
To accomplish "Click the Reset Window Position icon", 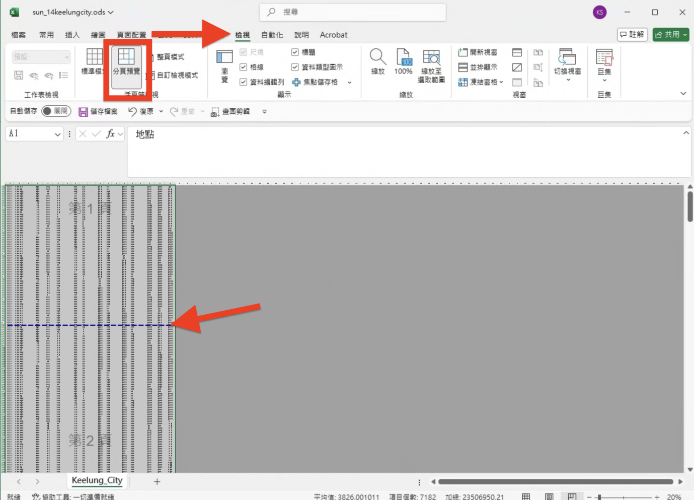I will coord(538,82).
